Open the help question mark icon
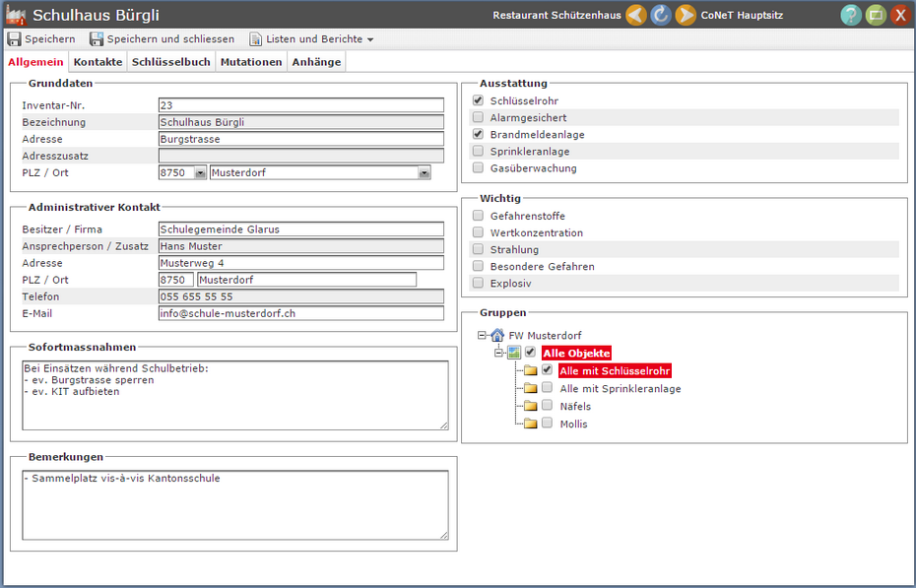The width and height of the screenshot is (916, 588). pyautogui.click(x=851, y=15)
